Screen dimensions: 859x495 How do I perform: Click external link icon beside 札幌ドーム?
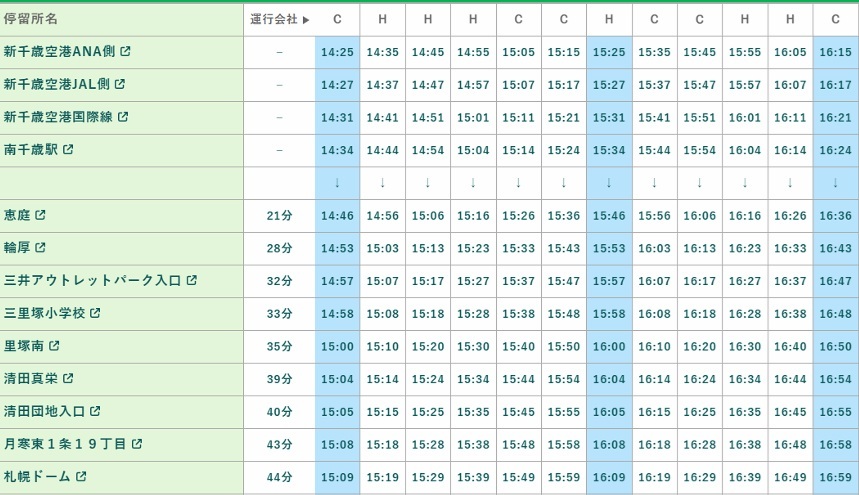[x=81, y=477]
